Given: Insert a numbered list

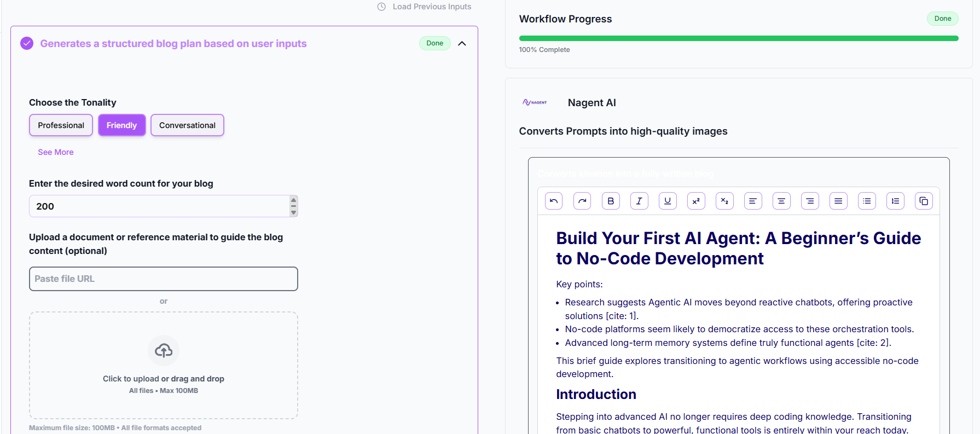Looking at the screenshot, I should pyautogui.click(x=895, y=201).
